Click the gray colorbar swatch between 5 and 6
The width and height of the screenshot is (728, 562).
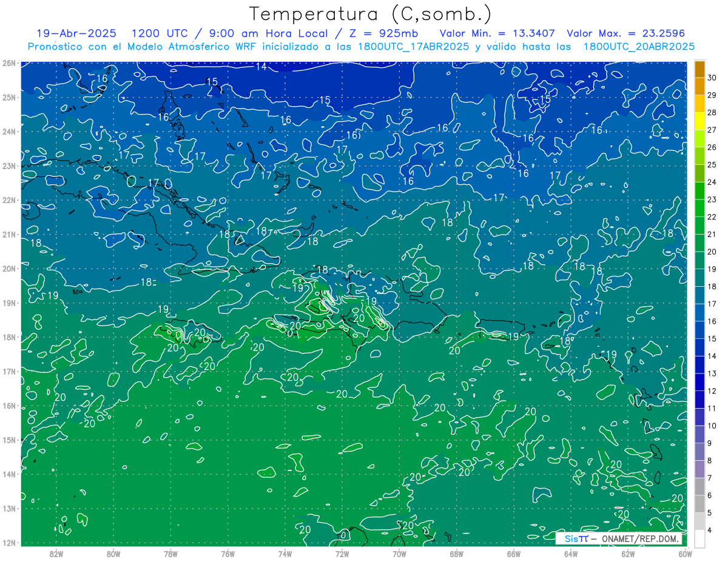click(x=699, y=504)
